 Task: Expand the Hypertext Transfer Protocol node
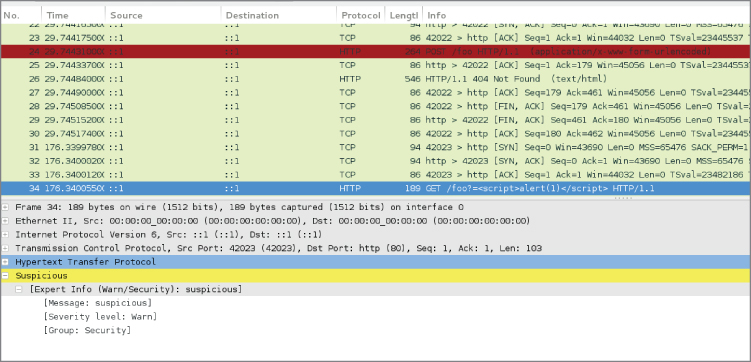pos(5,262)
